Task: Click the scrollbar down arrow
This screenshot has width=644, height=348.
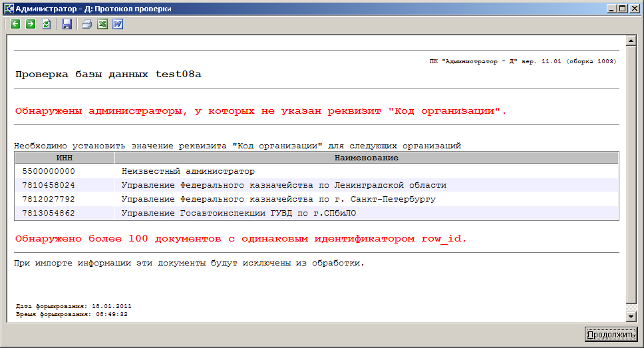Action: (x=631, y=316)
